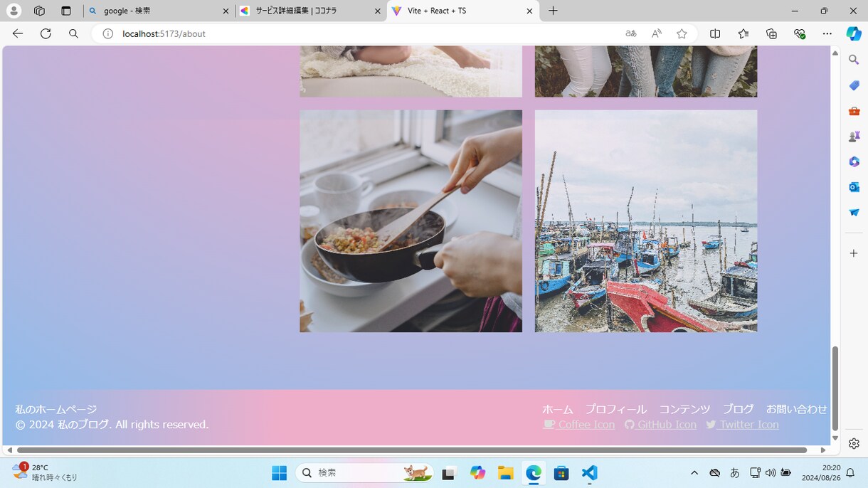The image size is (868, 488).
Task: Open the notifications bell in the taskbar
Action: pos(850,473)
